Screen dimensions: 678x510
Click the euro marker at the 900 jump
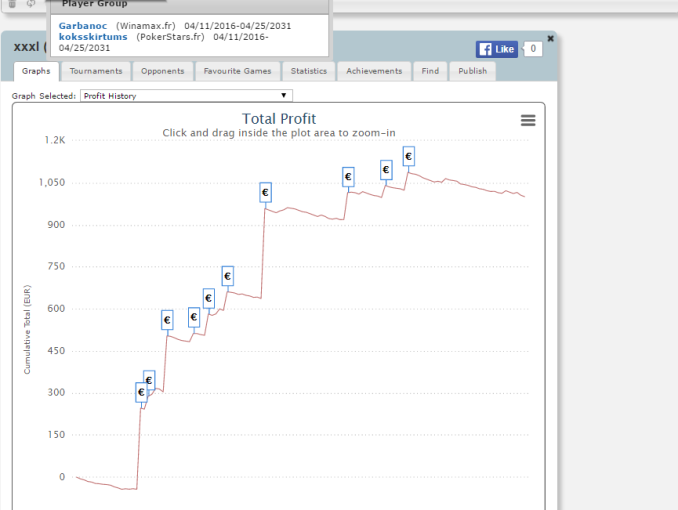(x=265, y=192)
